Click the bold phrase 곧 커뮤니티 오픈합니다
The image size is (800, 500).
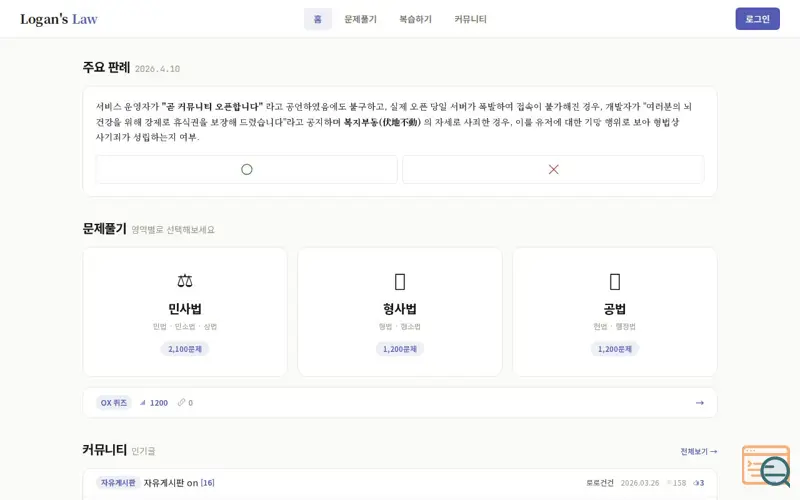click(x=212, y=107)
